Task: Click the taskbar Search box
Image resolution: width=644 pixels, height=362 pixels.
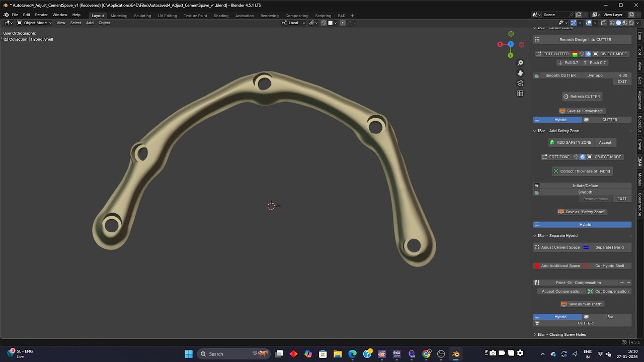Action: (x=233, y=354)
